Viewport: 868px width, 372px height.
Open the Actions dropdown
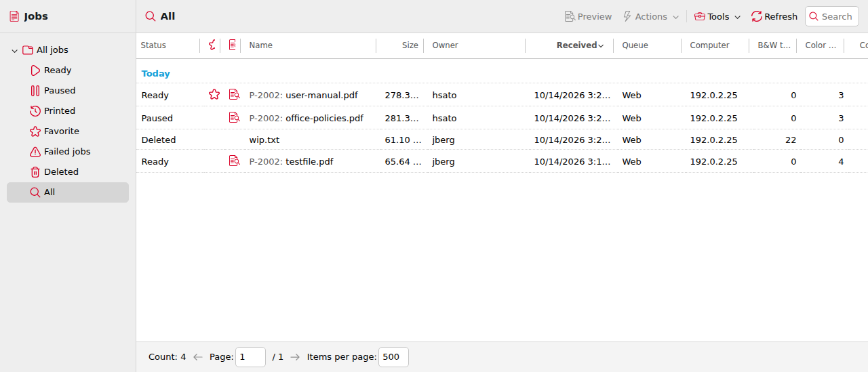click(x=650, y=16)
